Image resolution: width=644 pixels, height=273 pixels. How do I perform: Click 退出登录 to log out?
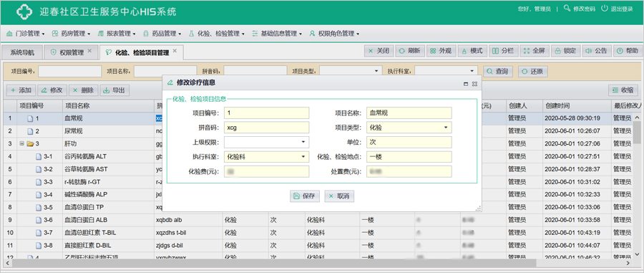617,9
